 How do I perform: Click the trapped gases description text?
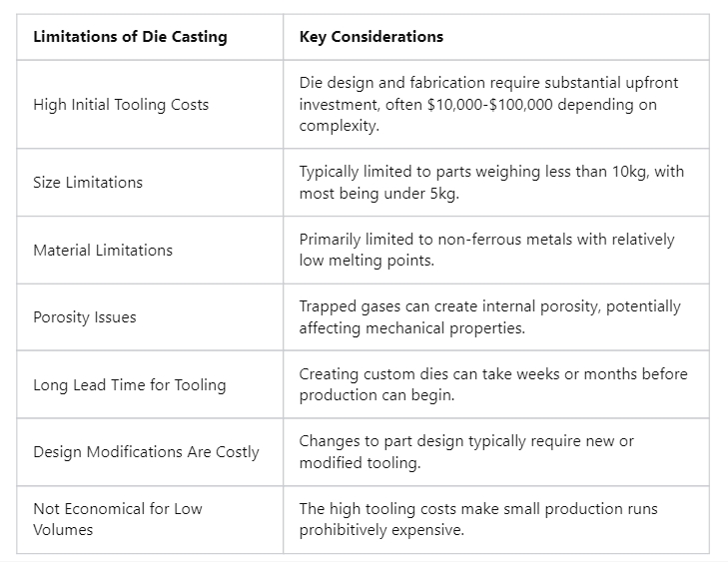coord(489,307)
